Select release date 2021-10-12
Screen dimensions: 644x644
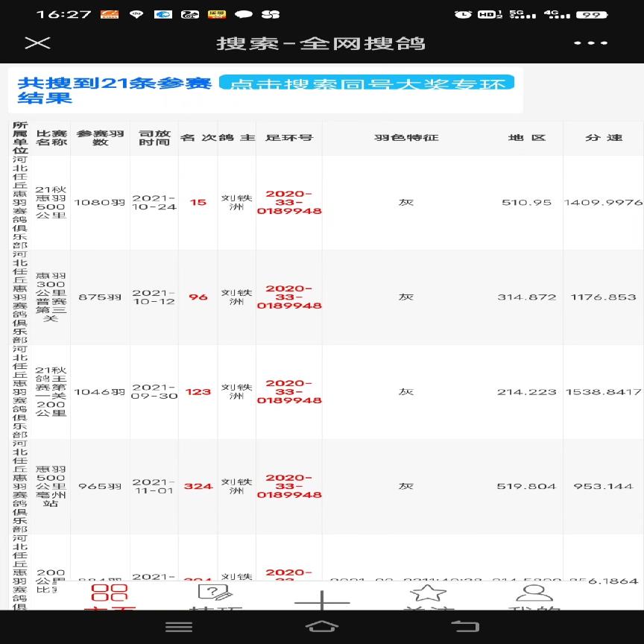[154, 297]
